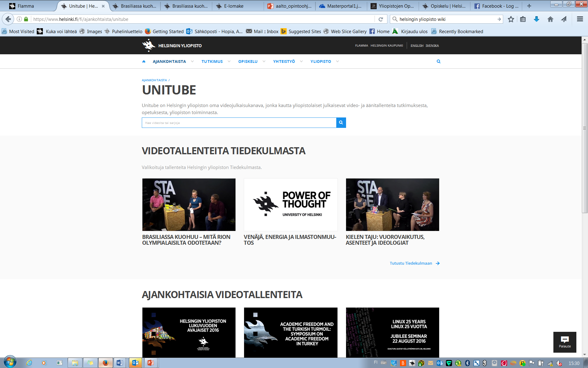The image size is (588, 368).
Task: Click the AJANKOHTAISTA breadcrumb link
Action: coord(154,80)
